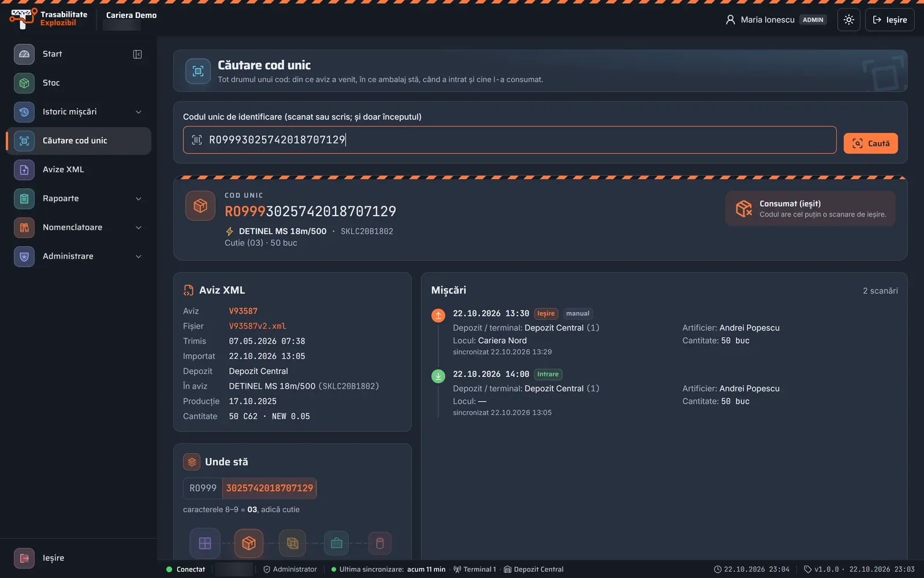The width and height of the screenshot is (924, 578).
Task: Open the Avize XML menu item
Action: [79, 169]
